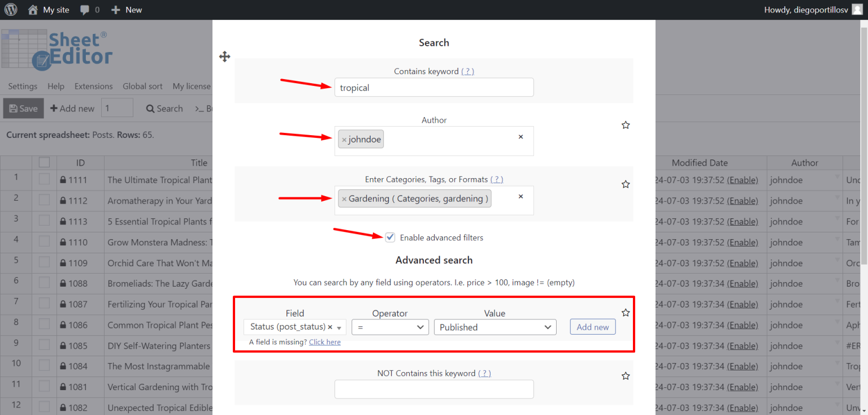Open the Operator dropdown
Screen dimensions: 868x415
click(x=390, y=327)
